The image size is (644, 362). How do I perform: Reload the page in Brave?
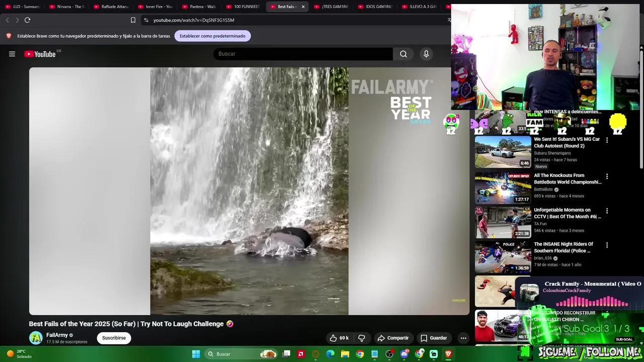point(27,20)
